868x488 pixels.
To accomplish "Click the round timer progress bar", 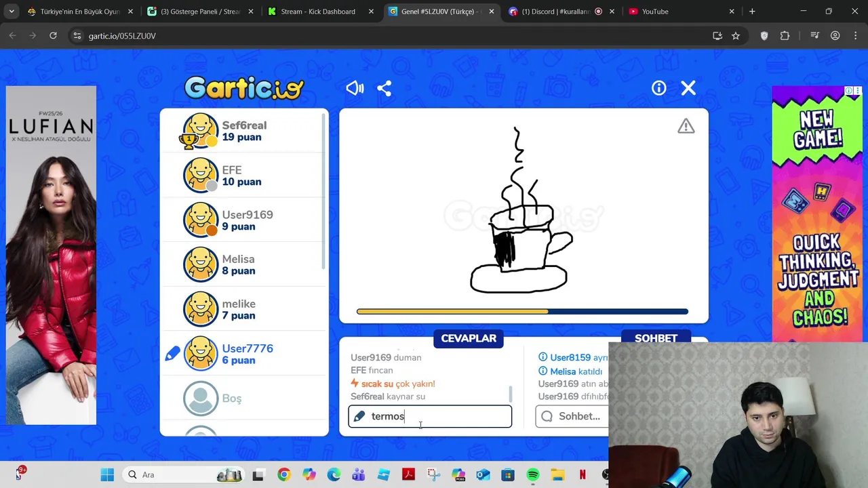I will (x=522, y=312).
